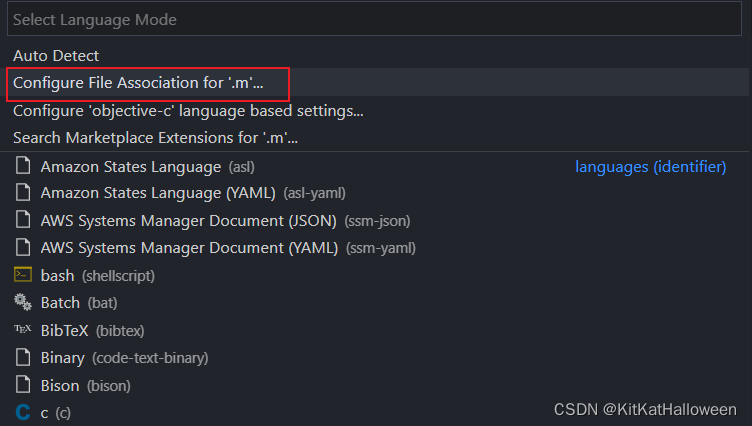This screenshot has width=752, height=426.
Task: Search Marketplace Extensions for '.m'
Action: [155, 138]
